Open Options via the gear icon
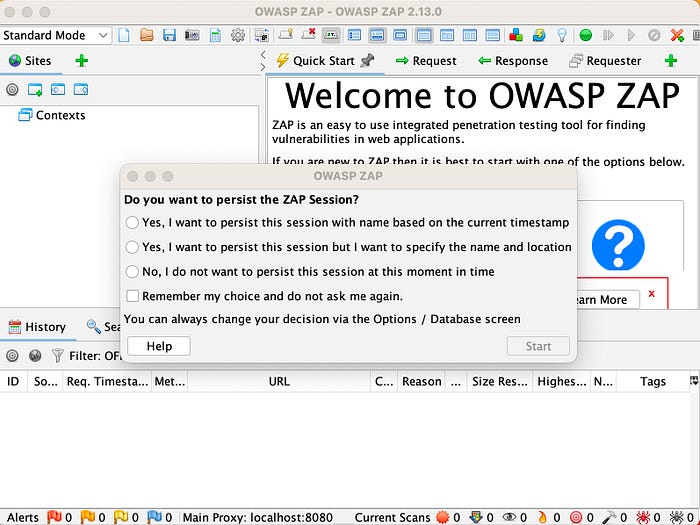 coord(238,35)
